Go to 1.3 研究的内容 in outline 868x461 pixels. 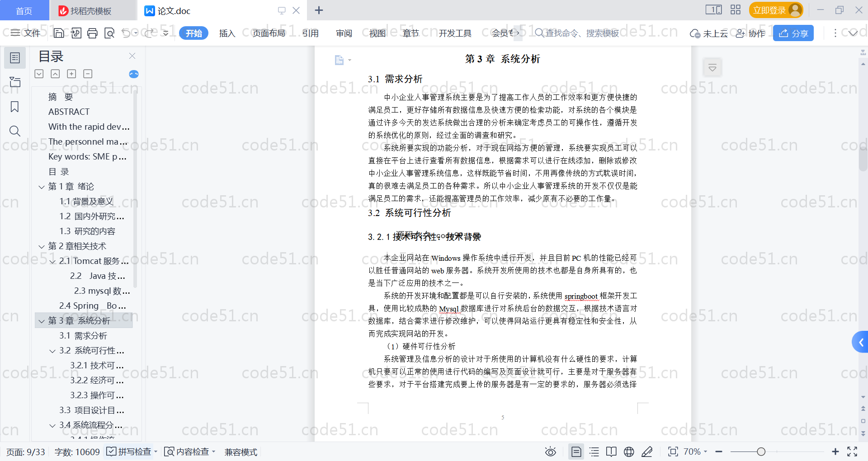[87, 231]
